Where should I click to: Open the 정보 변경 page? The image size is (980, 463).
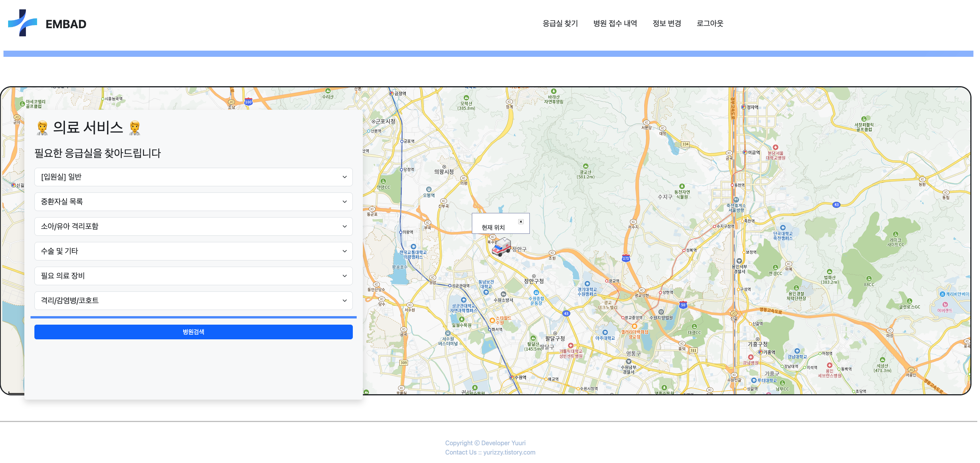667,24
